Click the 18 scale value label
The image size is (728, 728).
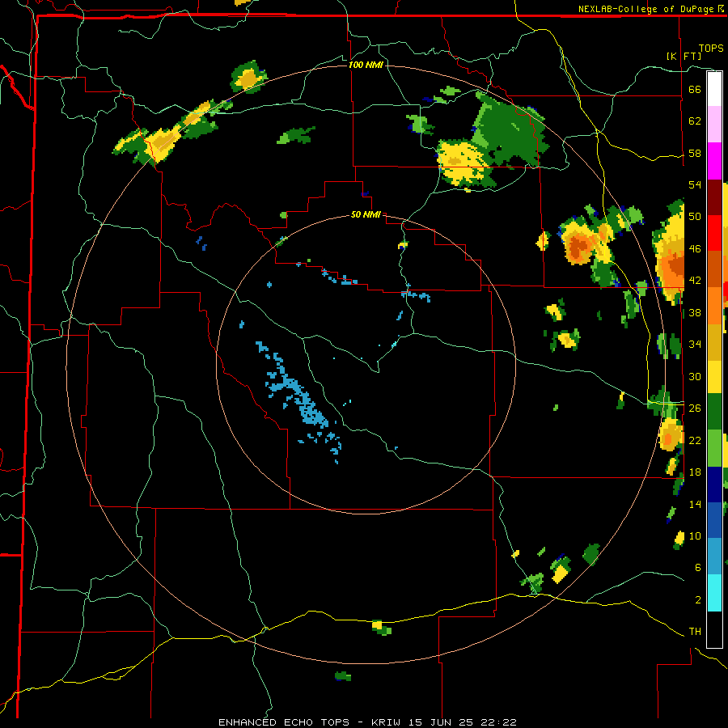coord(695,472)
